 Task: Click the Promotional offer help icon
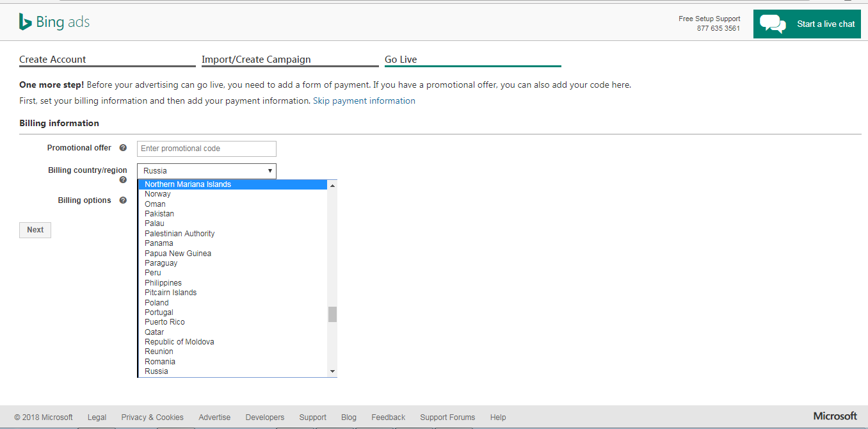[123, 148]
